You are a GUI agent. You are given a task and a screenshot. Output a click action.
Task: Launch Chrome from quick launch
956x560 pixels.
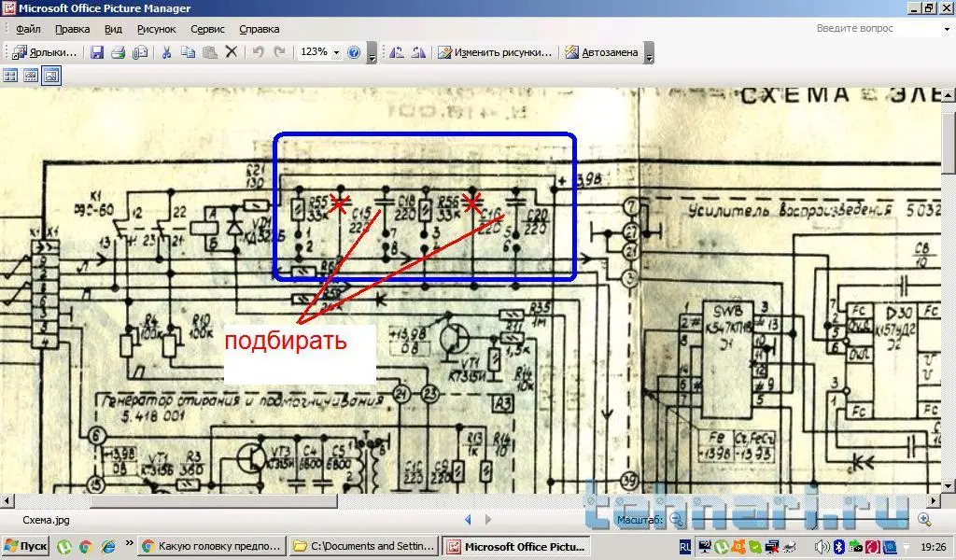tap(85, 547)
